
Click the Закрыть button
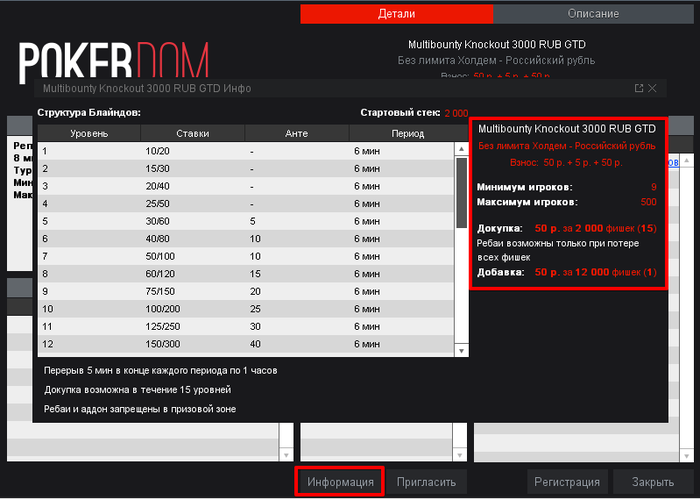pyautogui.click(x=653, y=482)
